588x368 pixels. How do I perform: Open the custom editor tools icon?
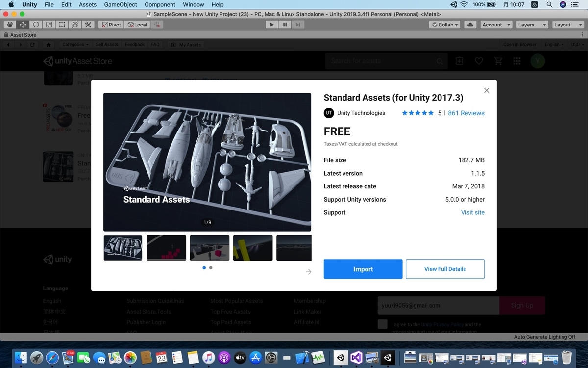point(88,25)
